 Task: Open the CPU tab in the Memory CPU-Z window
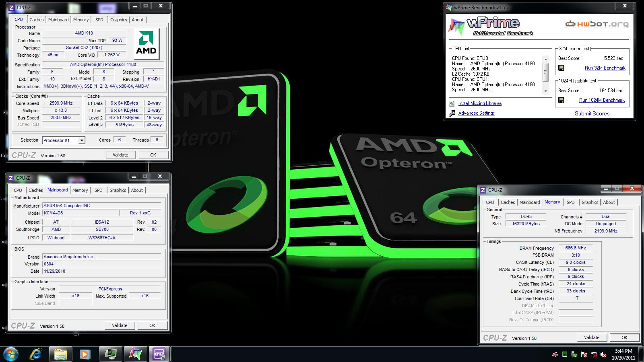tap(490, 202)
